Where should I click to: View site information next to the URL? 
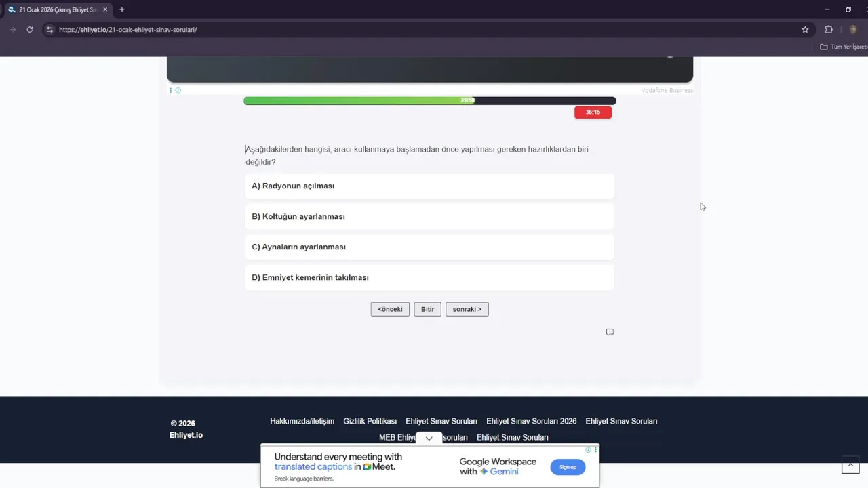50,30
